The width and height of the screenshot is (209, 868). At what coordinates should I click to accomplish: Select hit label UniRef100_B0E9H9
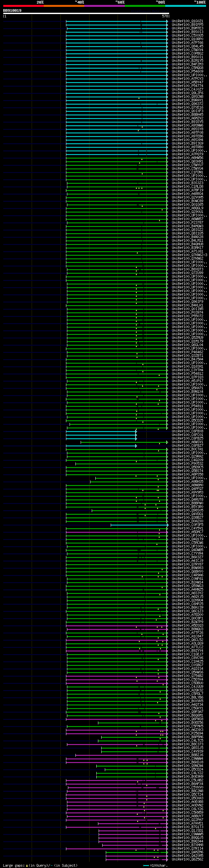(187, 776)
